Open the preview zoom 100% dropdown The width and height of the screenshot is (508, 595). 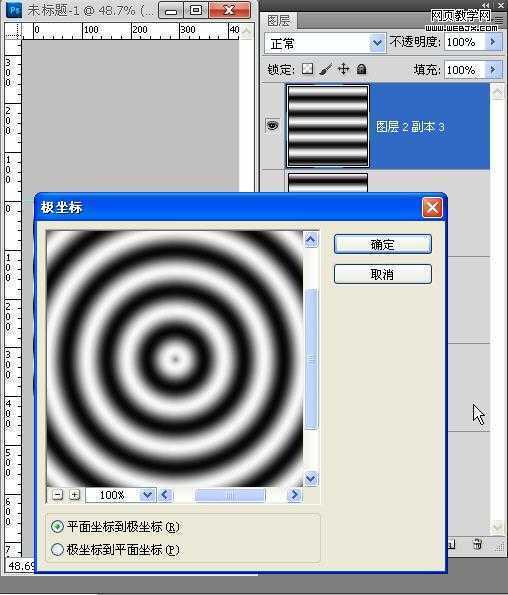pos(147,495)
